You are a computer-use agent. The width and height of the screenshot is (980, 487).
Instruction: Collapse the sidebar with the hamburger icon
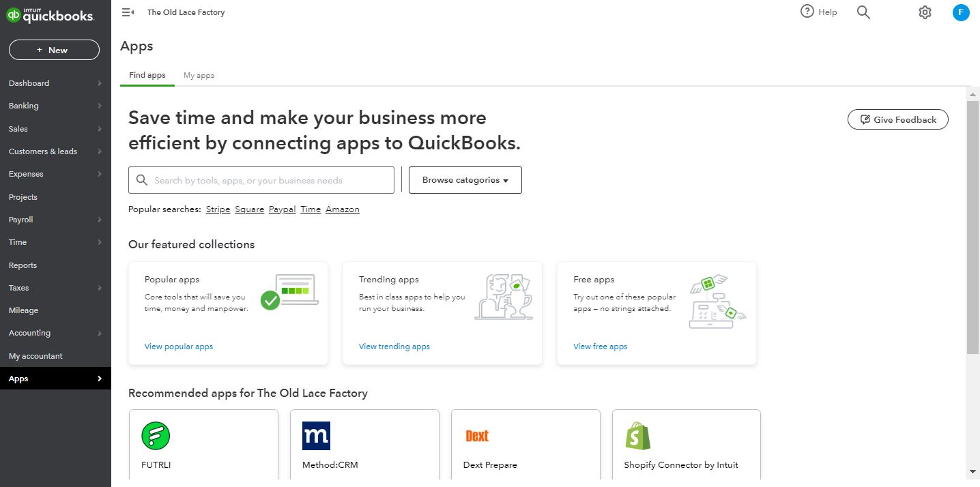point(128,12)
